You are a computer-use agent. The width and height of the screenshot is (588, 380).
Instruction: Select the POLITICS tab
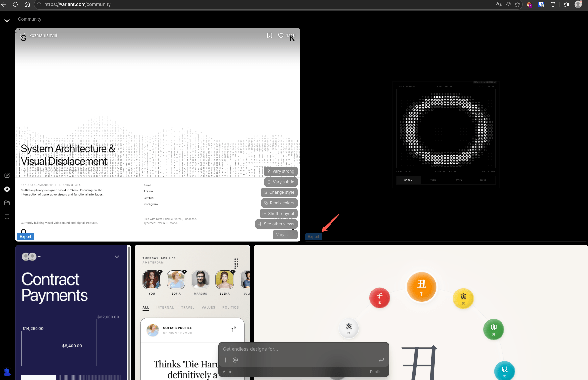click(x=231, y=307)
